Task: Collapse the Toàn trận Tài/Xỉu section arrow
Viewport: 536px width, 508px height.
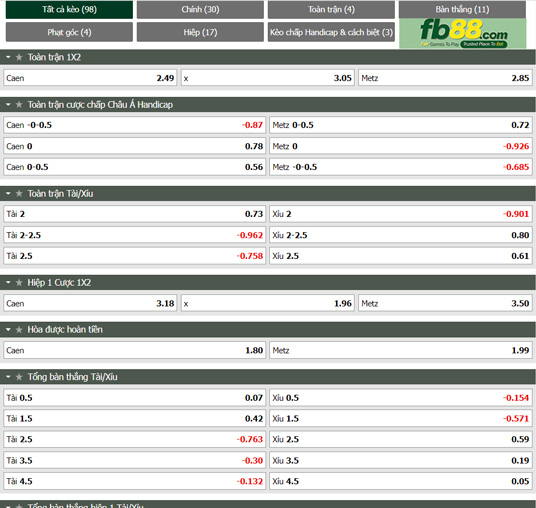Action: (x=8, y=193)
